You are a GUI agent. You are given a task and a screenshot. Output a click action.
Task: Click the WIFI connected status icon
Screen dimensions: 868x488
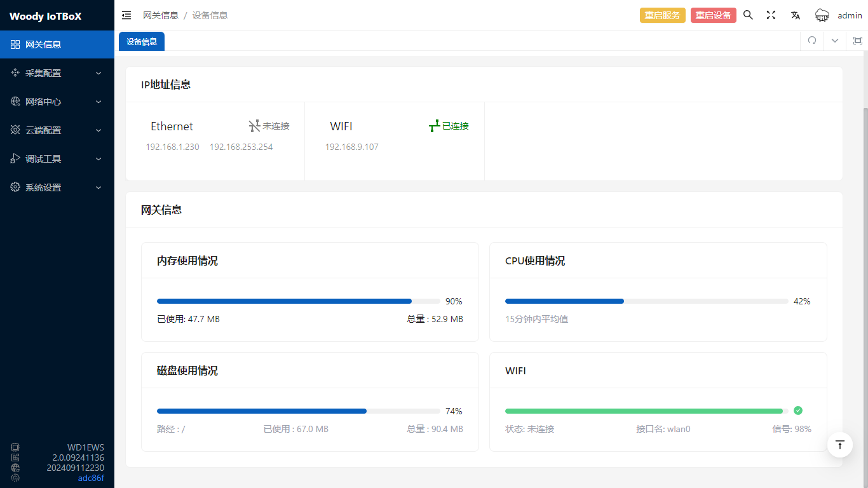click(x=435, y=126)
